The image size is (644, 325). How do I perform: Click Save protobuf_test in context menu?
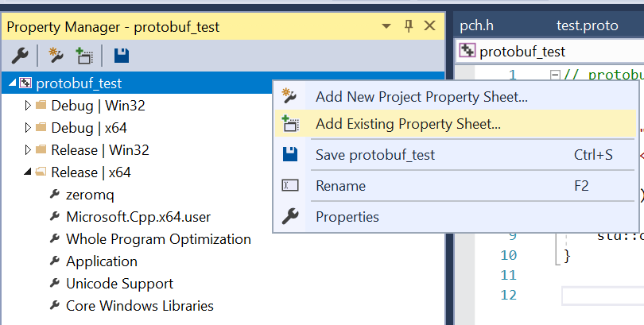[x=375, y=155]
